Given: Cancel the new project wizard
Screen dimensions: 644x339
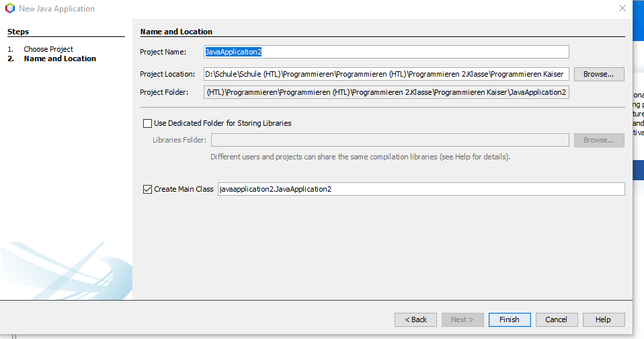Looking at the screenshot, I should click(557, 319).
